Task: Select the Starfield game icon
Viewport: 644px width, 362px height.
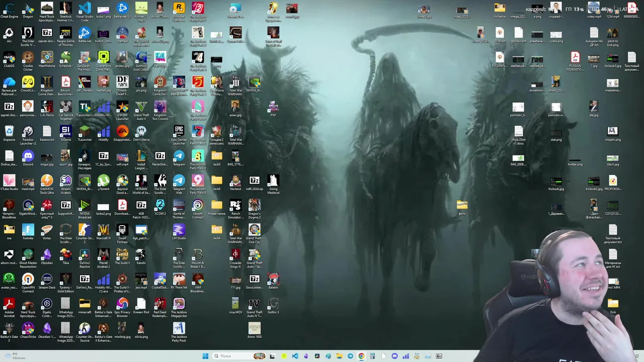Action: 122,35
